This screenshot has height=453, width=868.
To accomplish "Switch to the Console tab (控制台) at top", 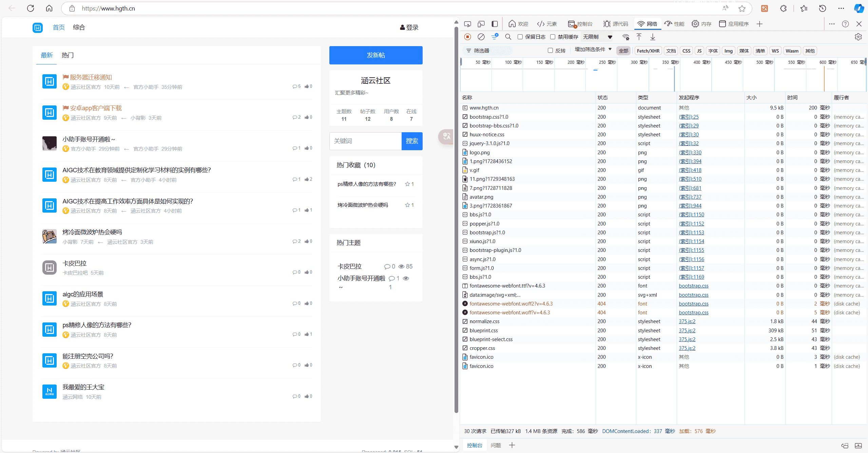I will 580,24.
